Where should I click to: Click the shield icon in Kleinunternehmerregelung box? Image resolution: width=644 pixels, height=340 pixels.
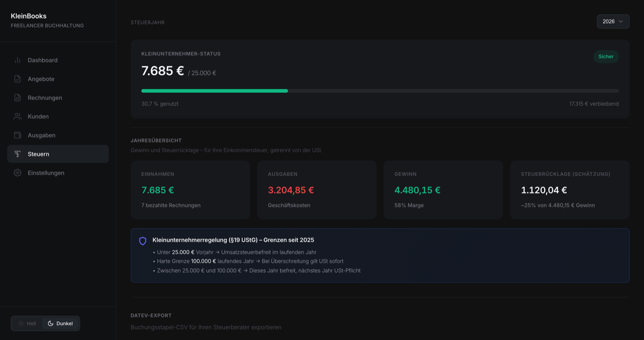click(143, 241)
